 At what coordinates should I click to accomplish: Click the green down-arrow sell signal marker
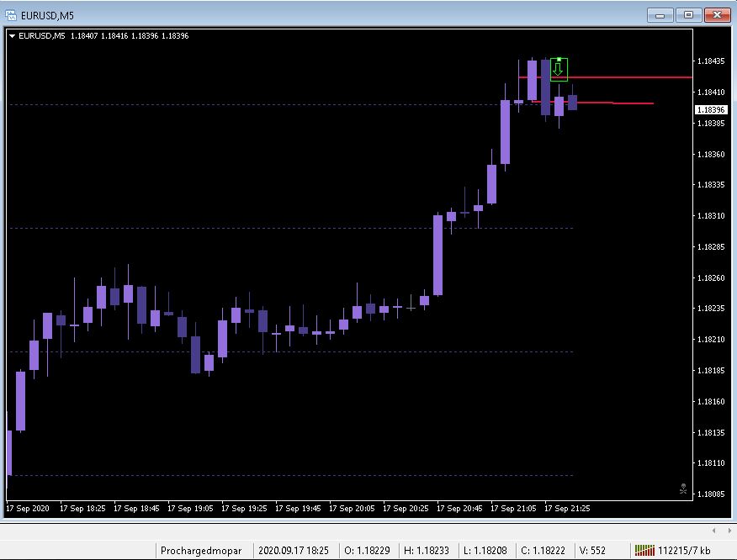point(559,70)
